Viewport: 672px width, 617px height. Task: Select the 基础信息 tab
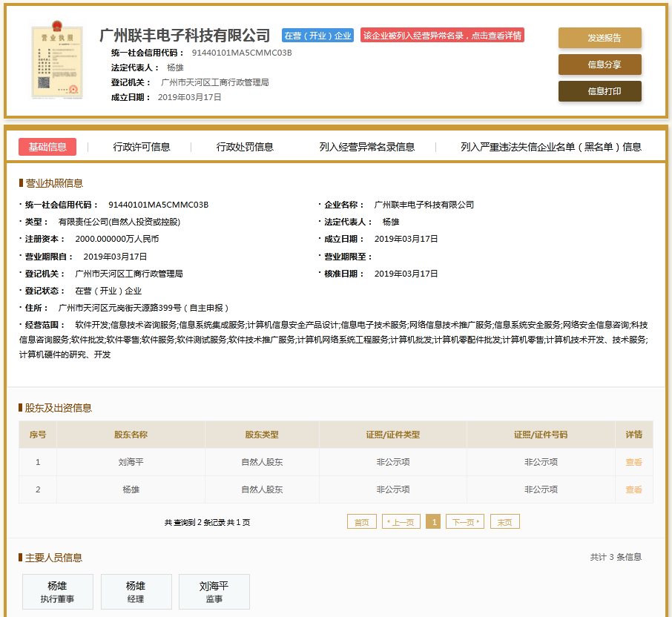tap(47, 147)
